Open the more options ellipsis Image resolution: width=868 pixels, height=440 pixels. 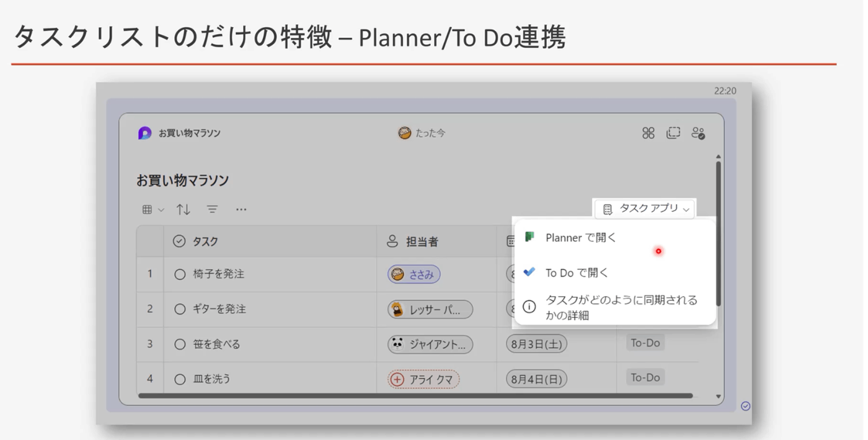click(x=241, y=210)
